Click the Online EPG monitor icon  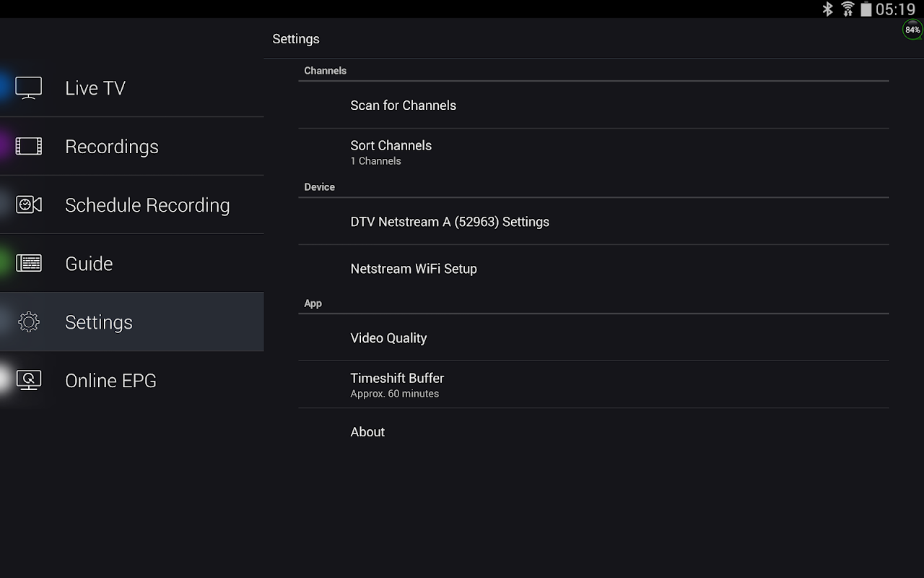tap(29, 381)
